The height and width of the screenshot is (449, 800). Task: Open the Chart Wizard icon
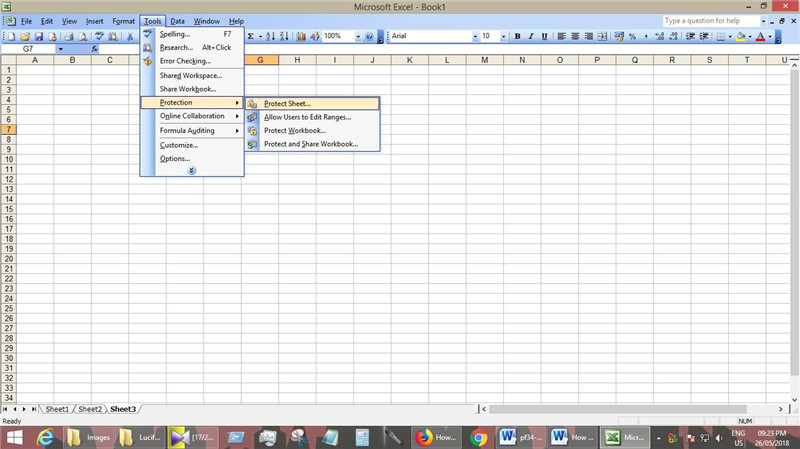[301, 36]
